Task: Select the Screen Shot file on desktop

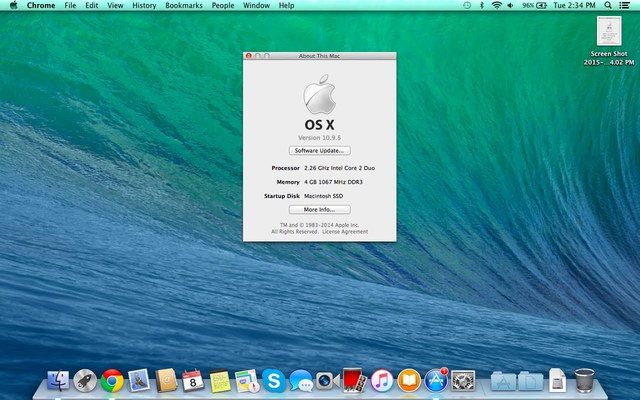Action: [609, 41]
